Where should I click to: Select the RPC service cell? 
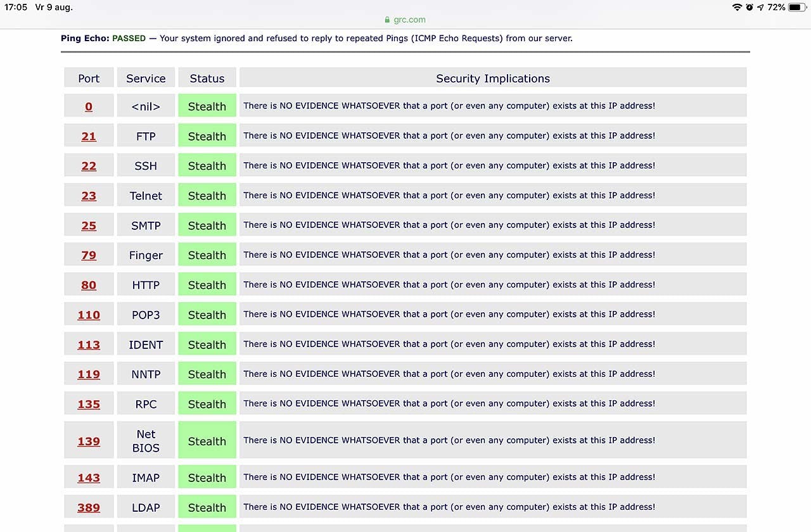click(x=146, y=404)
